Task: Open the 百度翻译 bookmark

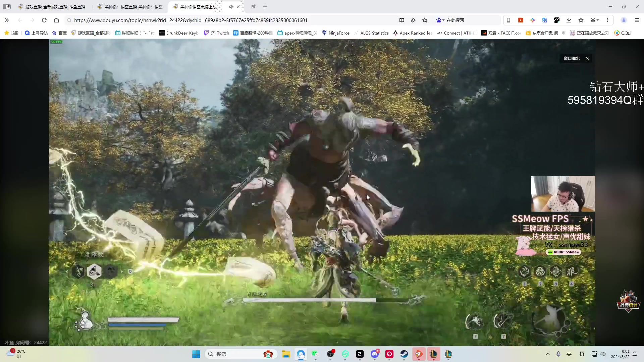Action: coord(253,33)
